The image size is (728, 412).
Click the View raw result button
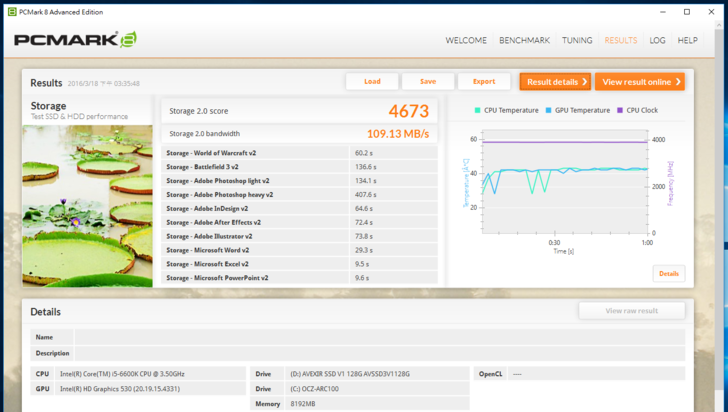pos(631,311)
